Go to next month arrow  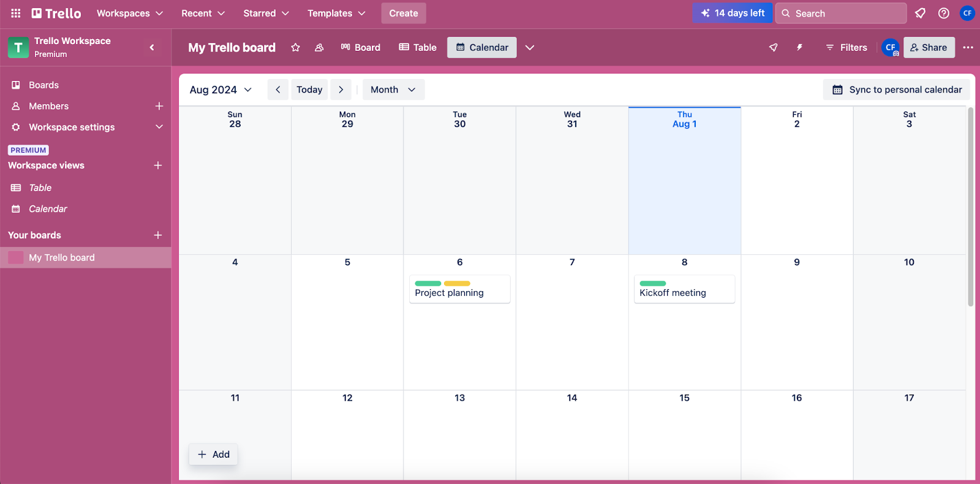341,89
